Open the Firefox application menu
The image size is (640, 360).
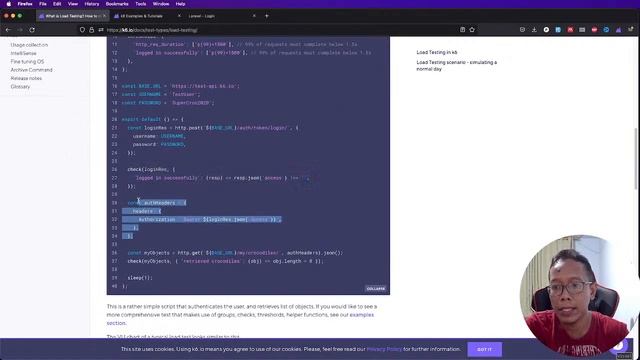click(x=25, y=4)
